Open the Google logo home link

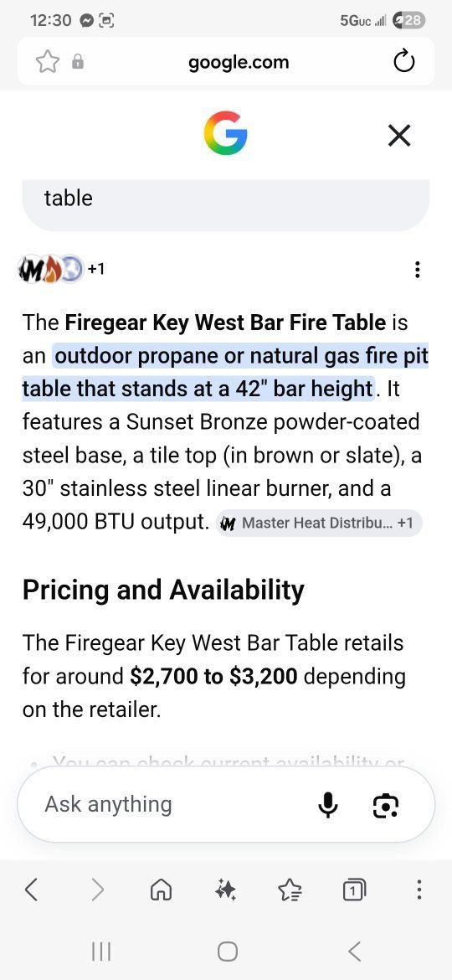coord(225,133)
